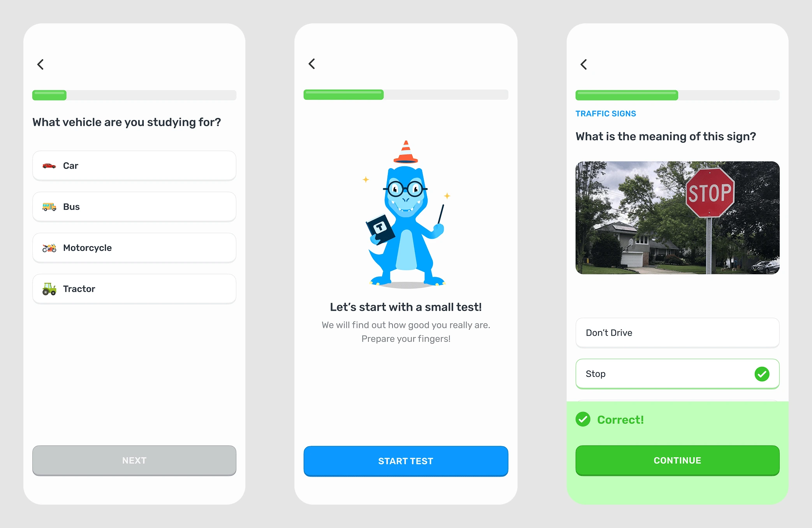The width and height of the screenshot is (812, 528).
Task: Click the back arrow on screen one
Action: [41, 65]
